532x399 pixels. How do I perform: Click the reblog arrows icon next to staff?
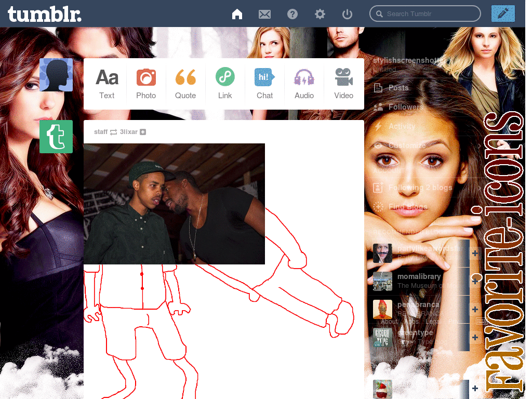coord(113,132)
